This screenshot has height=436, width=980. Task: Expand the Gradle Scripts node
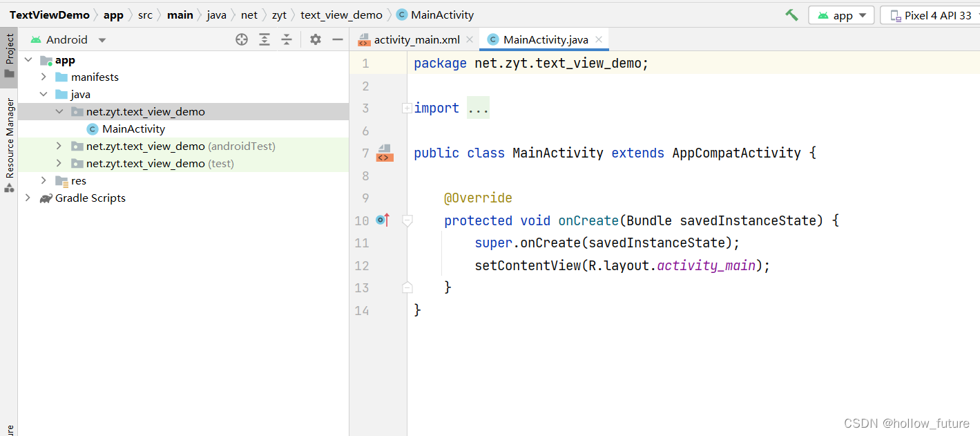tap(28, 198)
